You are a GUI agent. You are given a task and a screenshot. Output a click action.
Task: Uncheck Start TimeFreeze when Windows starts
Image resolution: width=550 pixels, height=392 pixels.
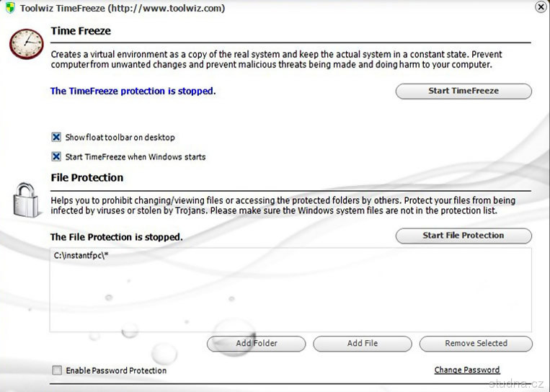coord(56,156)
